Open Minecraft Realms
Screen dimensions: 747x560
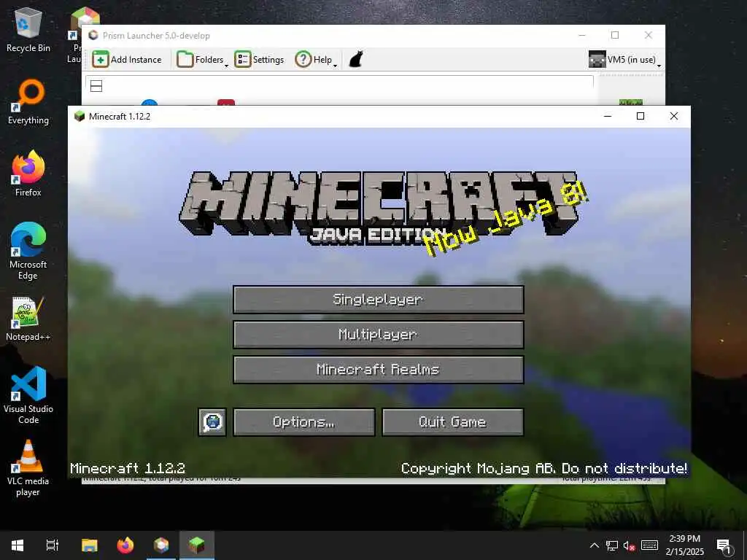coord(379,370)
